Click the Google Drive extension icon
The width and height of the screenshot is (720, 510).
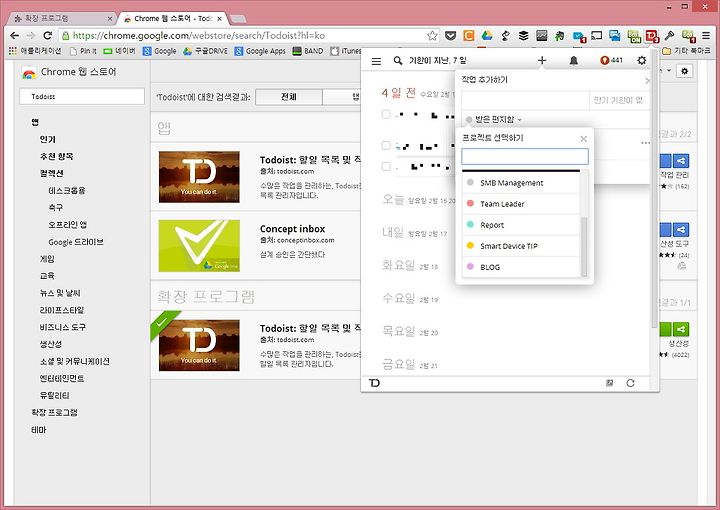click(487, 35)
